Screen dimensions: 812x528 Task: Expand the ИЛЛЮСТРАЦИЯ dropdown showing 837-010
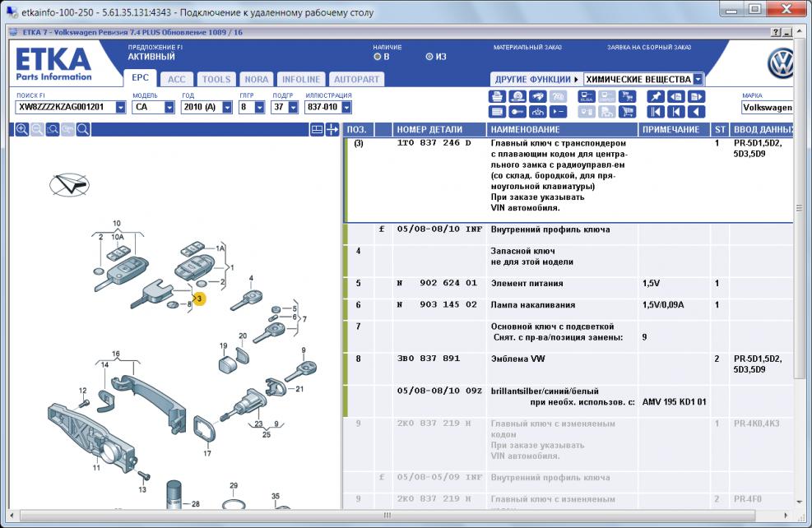pyautogui.click(x=346, y=107)
